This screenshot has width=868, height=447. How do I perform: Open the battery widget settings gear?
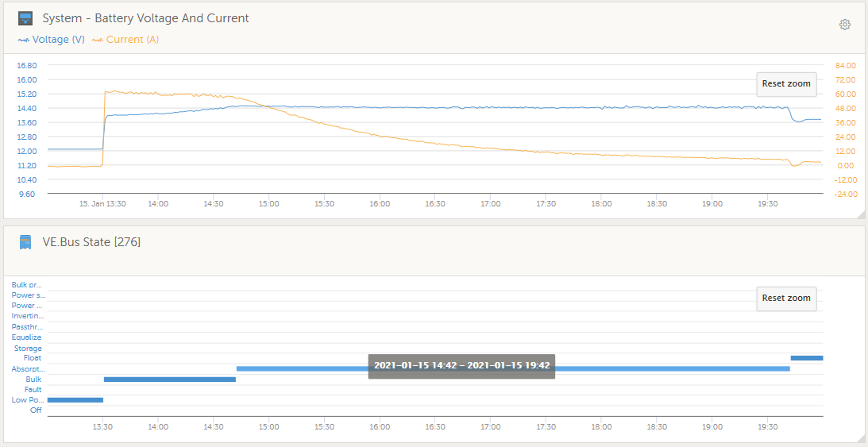[x=844, y=25]
